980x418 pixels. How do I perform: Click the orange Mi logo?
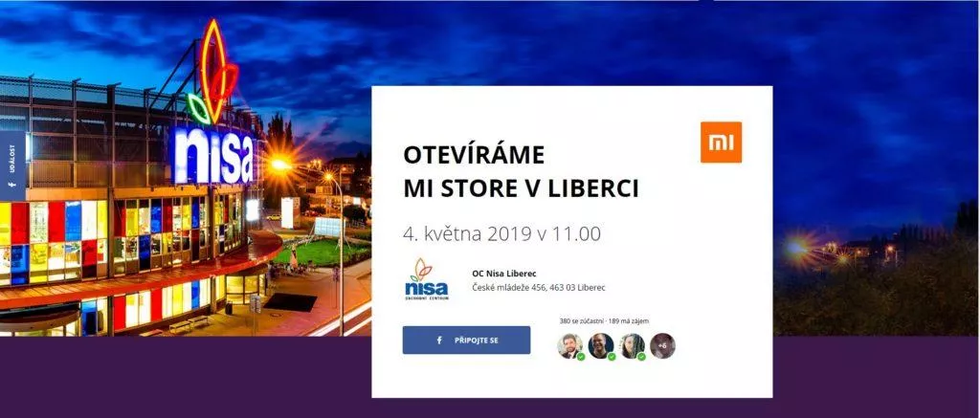click(721, 143)
